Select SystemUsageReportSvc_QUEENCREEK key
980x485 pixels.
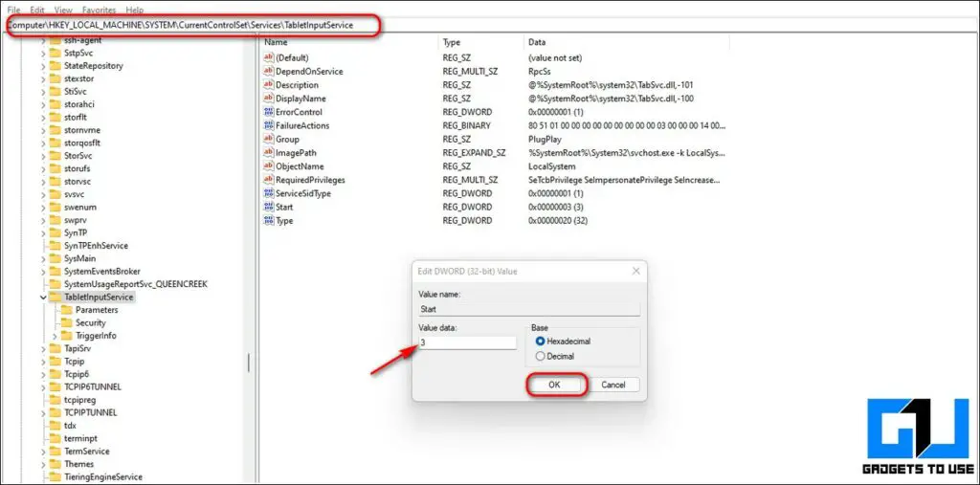coord(136,284)
